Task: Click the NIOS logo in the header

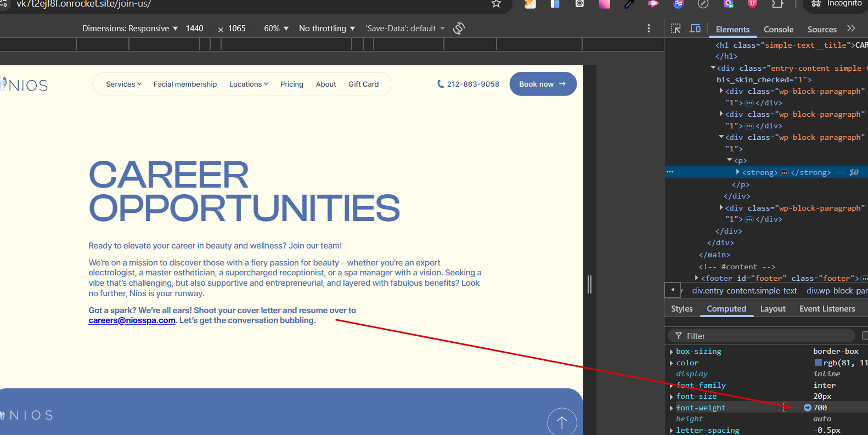Action: pyautogui.click(x=24, y=84)
